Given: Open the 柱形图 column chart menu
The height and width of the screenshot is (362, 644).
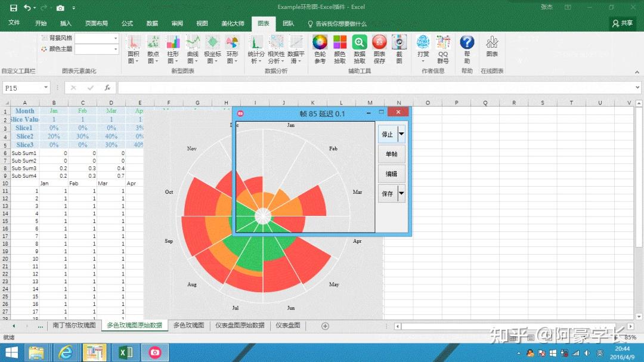Looking at the screenshot, I should click(x=173, y=49).
